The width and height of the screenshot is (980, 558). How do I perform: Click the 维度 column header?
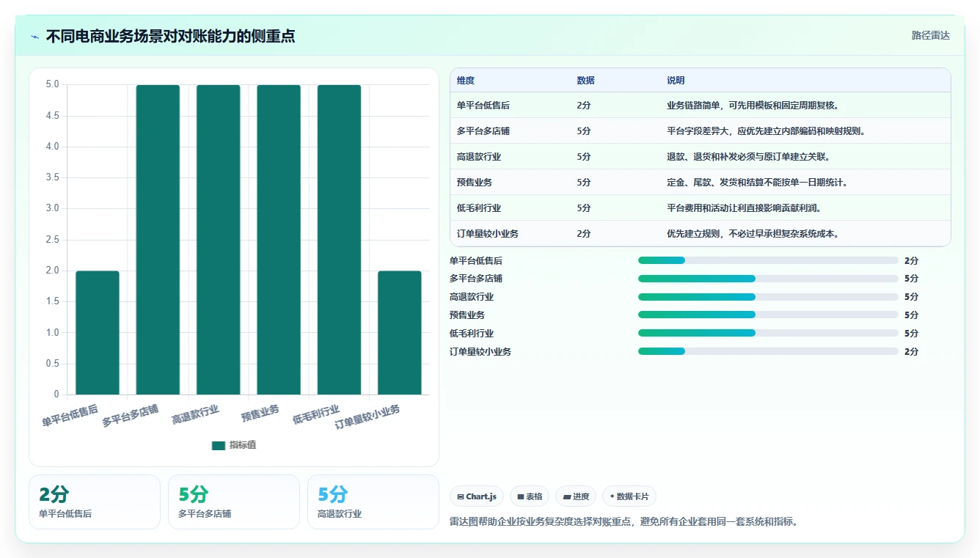click(466, 81)
